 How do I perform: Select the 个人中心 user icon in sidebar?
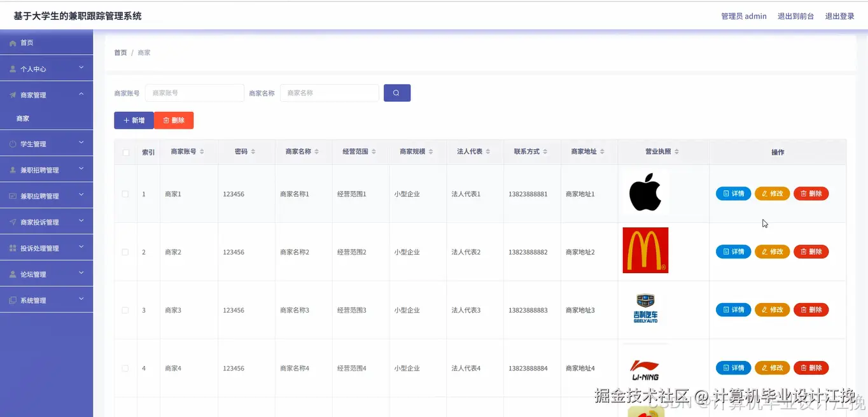[14, 68]
